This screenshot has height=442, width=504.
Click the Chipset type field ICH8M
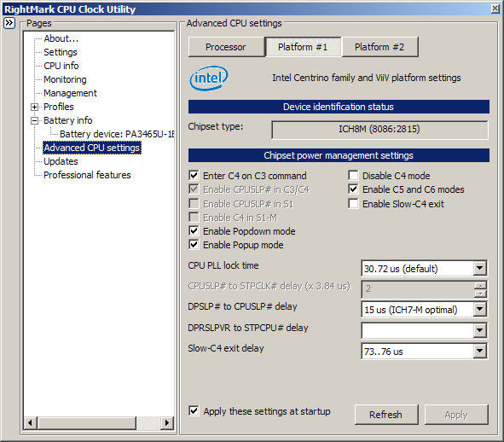[x=379, y=130]
